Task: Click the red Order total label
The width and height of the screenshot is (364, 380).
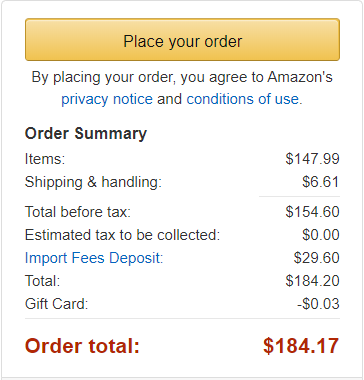Action: [82, 346]
